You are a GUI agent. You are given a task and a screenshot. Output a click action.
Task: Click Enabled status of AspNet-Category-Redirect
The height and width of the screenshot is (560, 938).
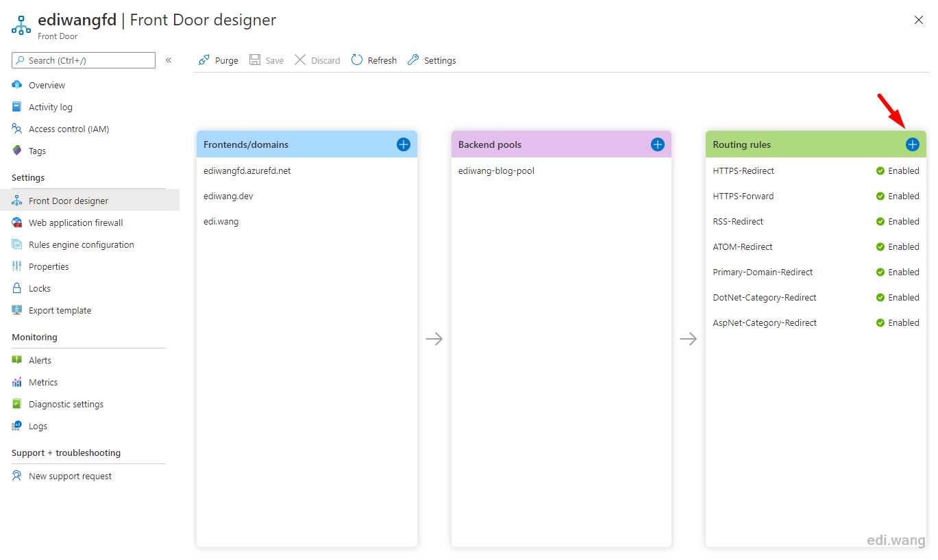click(x=904, y=322)
